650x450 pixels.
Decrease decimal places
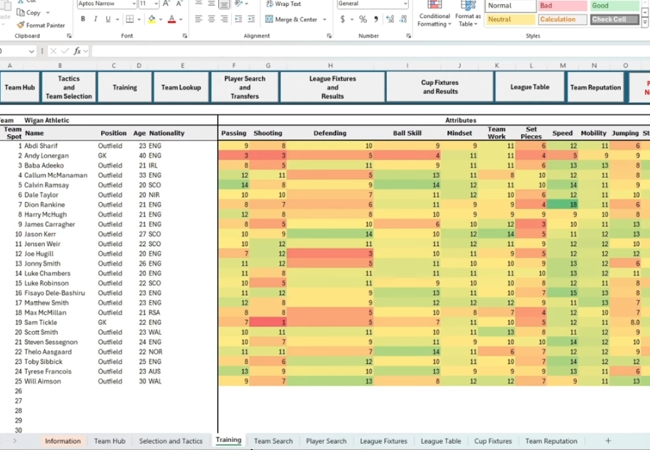403,19
